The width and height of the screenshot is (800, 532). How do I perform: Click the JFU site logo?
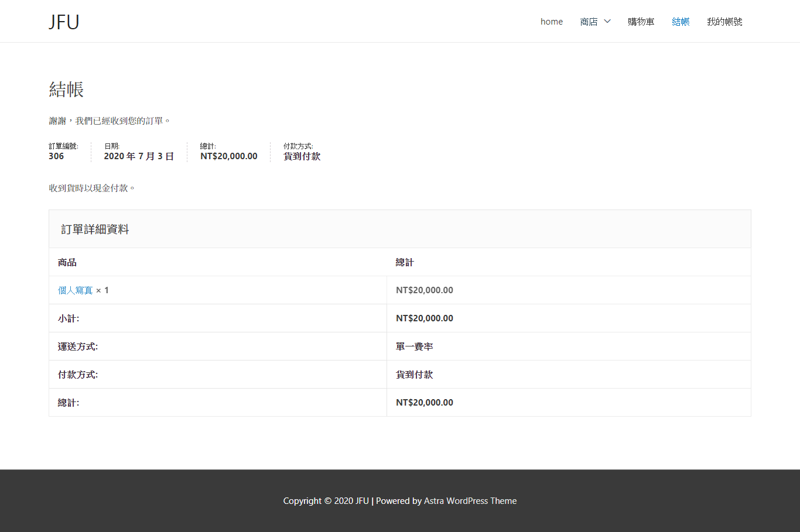click(64, 22)
